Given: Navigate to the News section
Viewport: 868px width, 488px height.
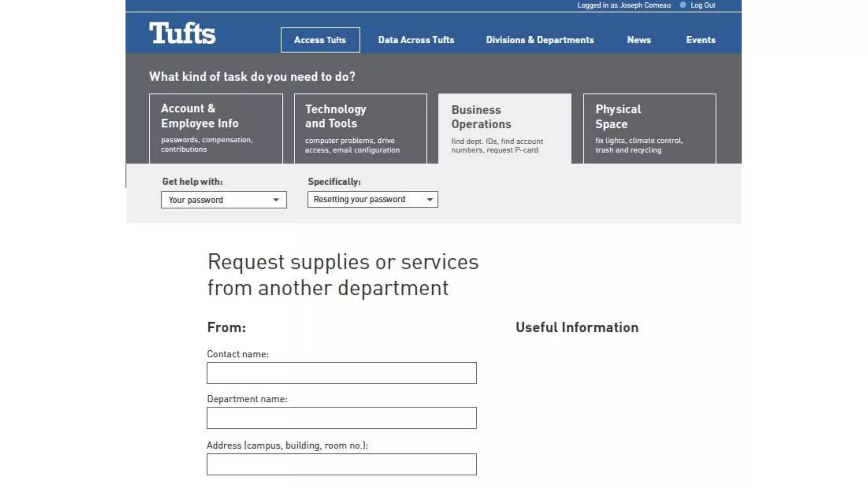Looking at the screenshot, I should pos(639,40).
